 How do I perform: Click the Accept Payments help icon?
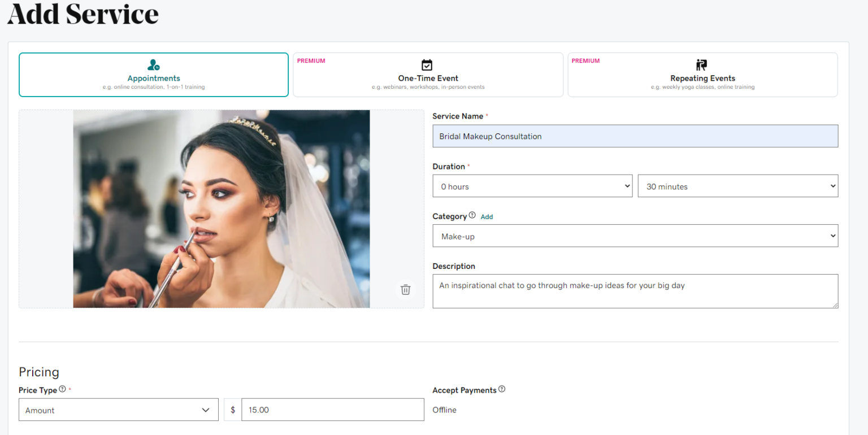502,389
